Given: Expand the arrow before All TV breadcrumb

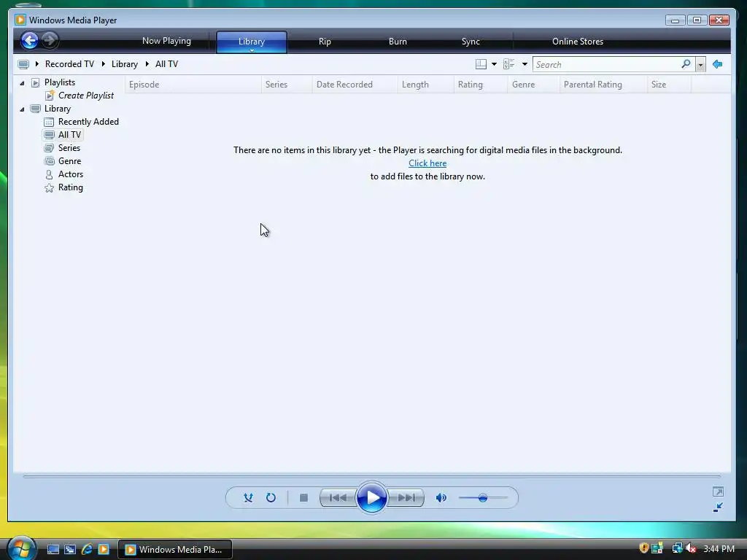Looking at the screenshot, I should 147,64.
